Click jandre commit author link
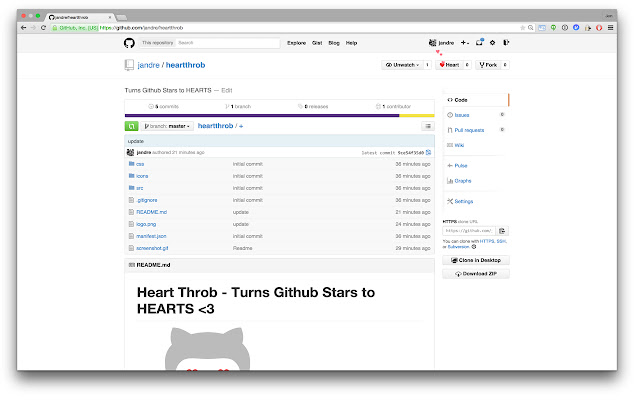The height and width of the screenshot is (400, 640). [143, 153]
